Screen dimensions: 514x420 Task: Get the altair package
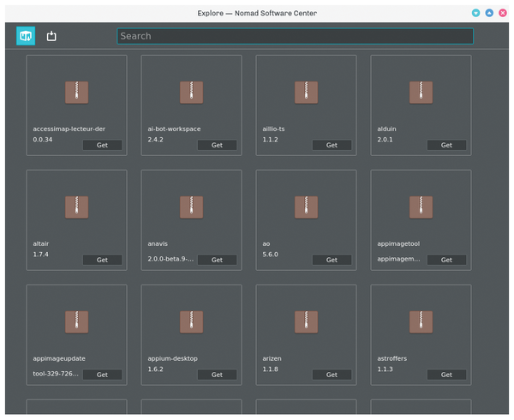[102, 260]
